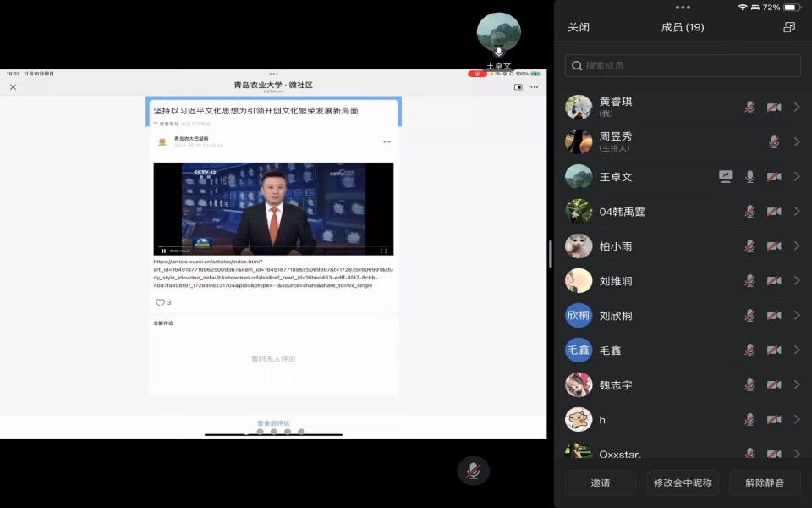The width and height of the screenshot is (812, 508).
Task: Select 魏志宇 in the member list
Action: [x=616, y=384]
